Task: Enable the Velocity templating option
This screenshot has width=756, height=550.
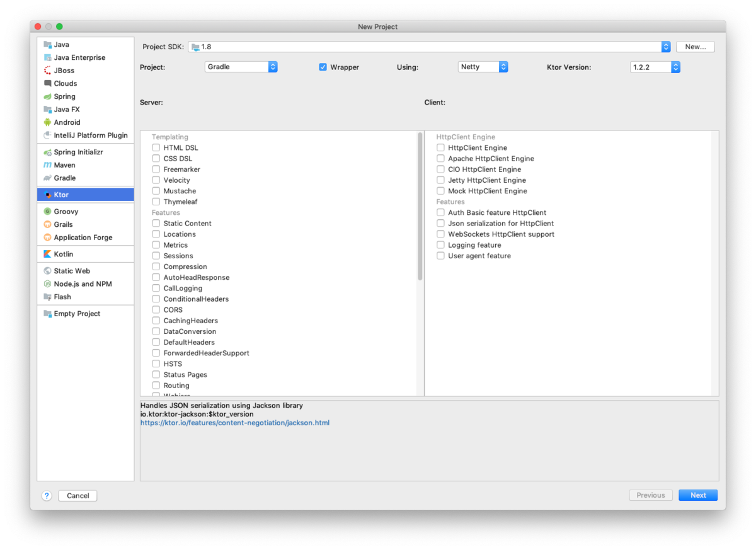Action: (156, 180)
